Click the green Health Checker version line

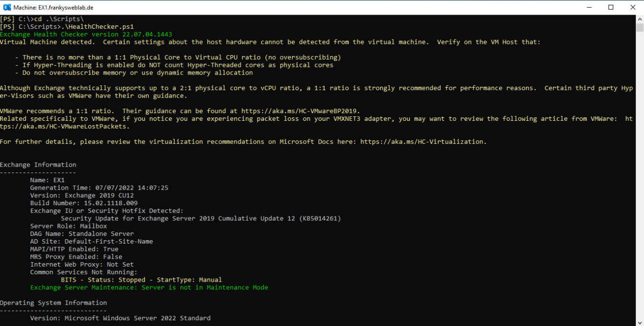tap(86, 35)
